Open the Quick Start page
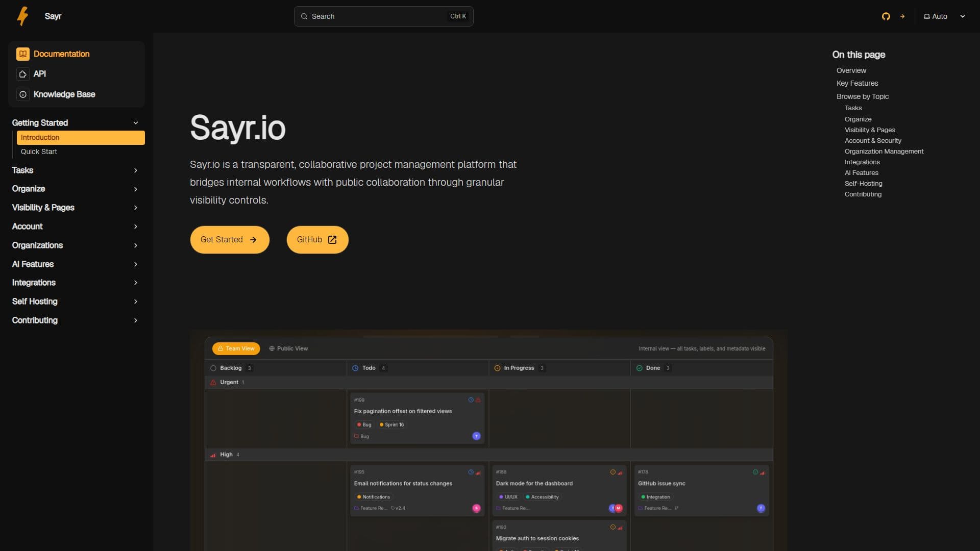 [81, 152]
